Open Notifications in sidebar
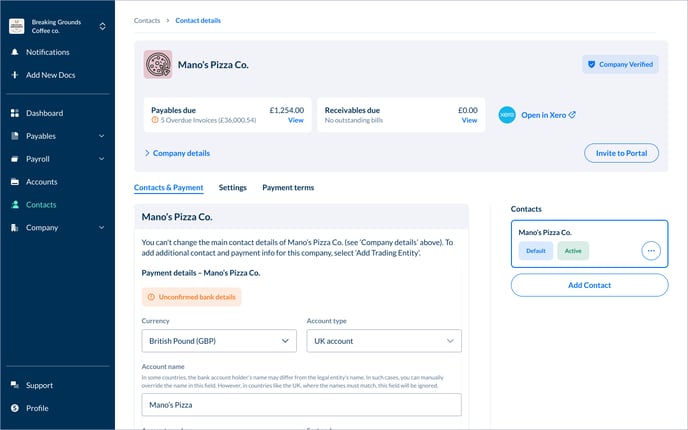This screenshot has width=688, height=430. click(47, 52)
